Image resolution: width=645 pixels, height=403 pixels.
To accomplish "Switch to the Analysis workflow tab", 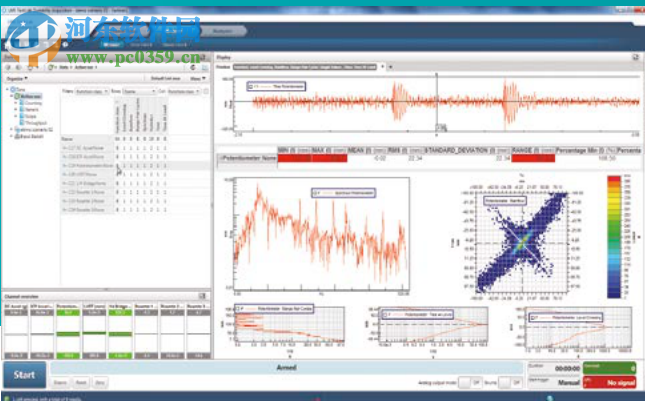I will pos(224,31).
